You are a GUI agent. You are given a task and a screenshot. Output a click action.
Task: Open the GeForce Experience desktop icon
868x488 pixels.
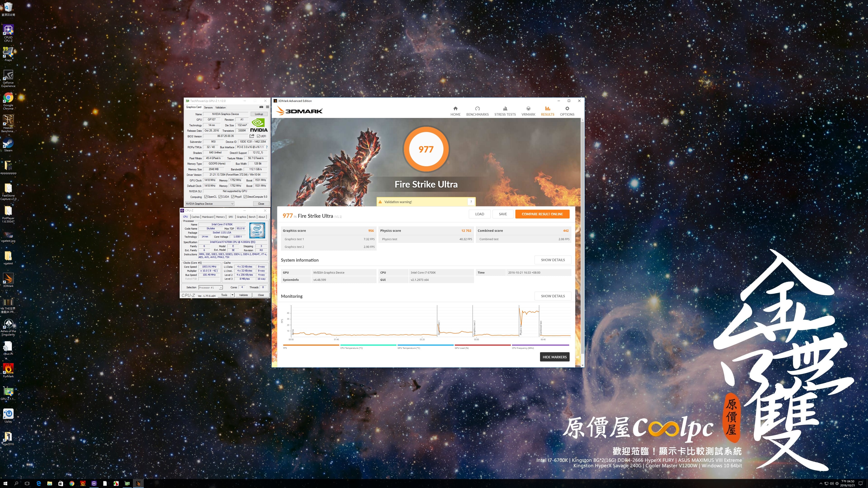[x=8, y=78]
